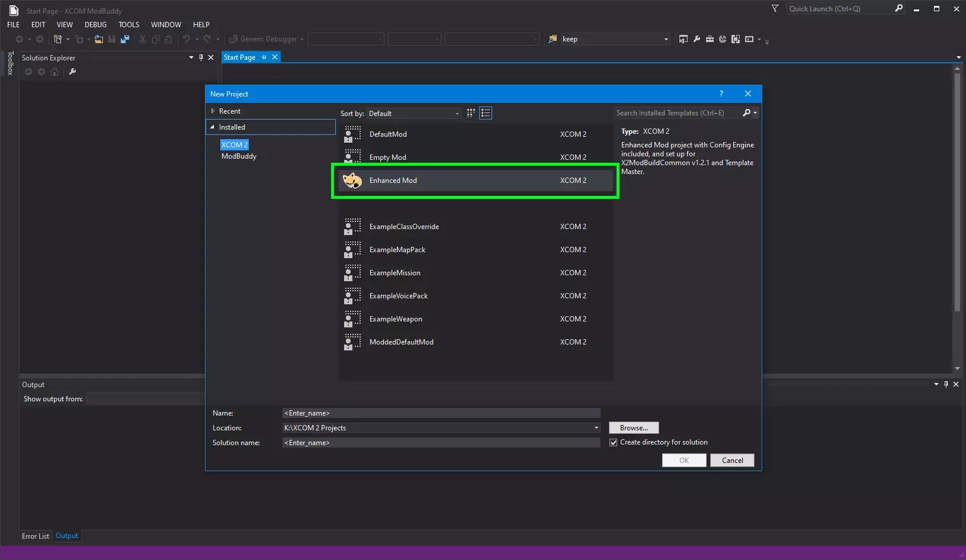This screenshot has height=560, width=966.
Task: Click the New Project help question mark
Action: (x=721, y=94)
